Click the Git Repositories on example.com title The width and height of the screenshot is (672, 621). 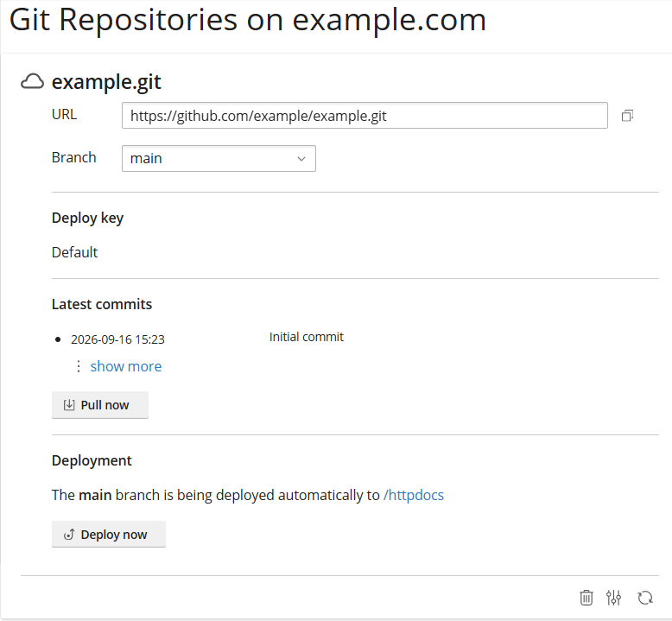248,20
